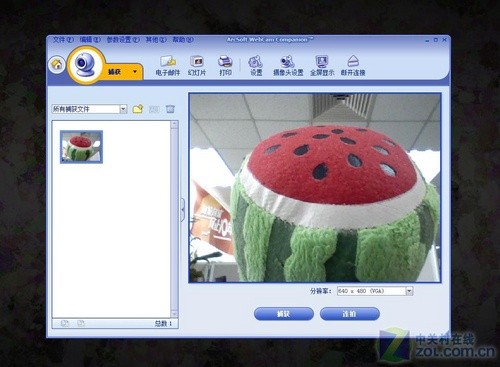
Task: Click the file list scroll-up arrow
Action: pyautogui.click(x=174, y=124)
